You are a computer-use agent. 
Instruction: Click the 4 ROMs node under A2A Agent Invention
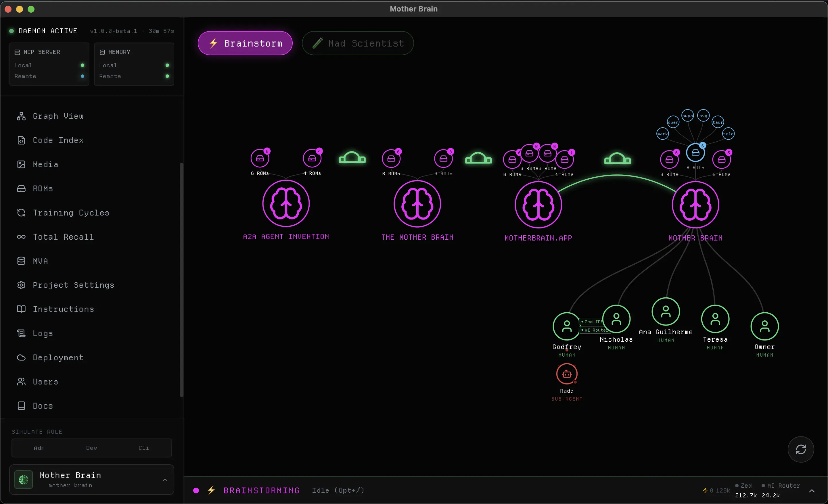pos(312,159)
